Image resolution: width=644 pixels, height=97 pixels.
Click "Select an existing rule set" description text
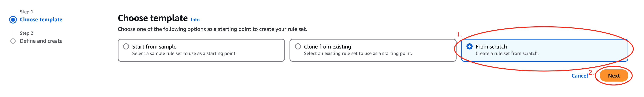[358, 53]
